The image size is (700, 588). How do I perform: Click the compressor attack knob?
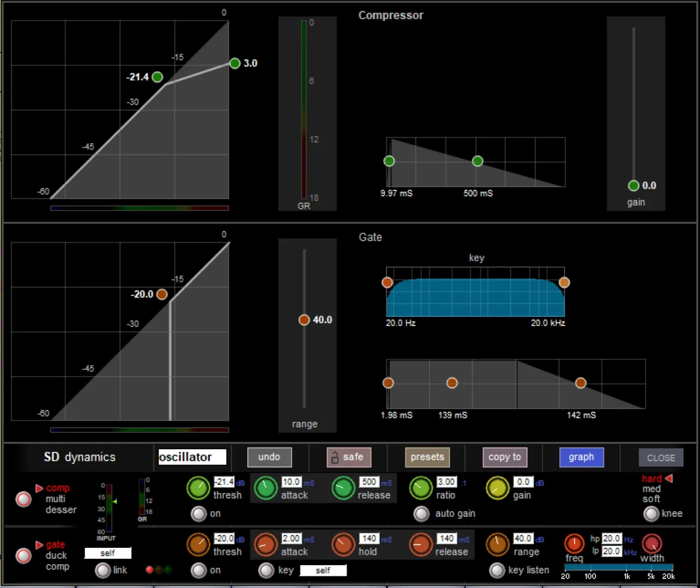pos(266,488)
